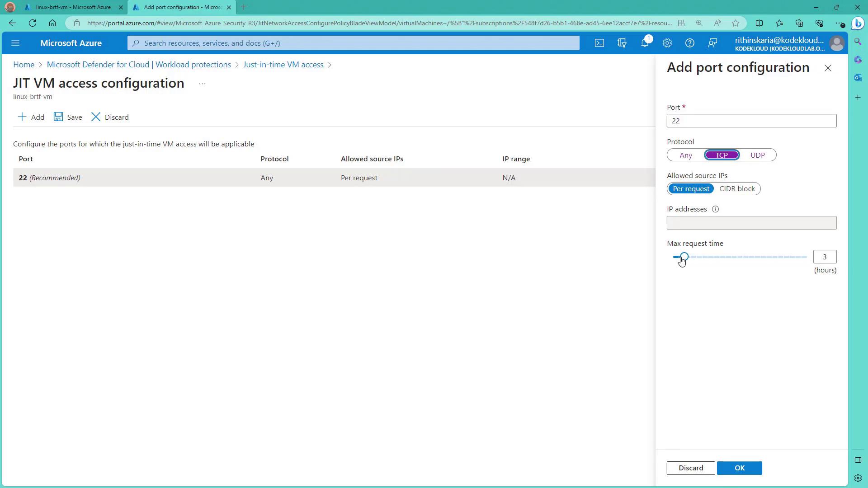
Task: Open the Azure portal hamburger menu
Action: point(15,43)
